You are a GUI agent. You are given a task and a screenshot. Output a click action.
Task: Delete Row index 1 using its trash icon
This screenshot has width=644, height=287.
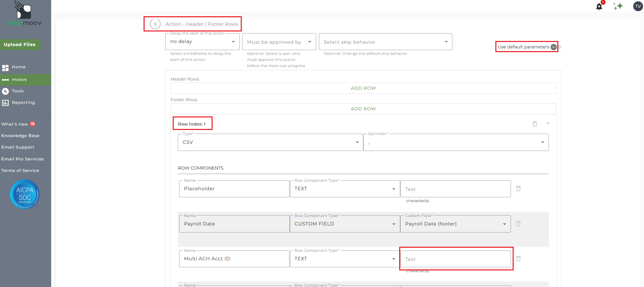[535, 124]
